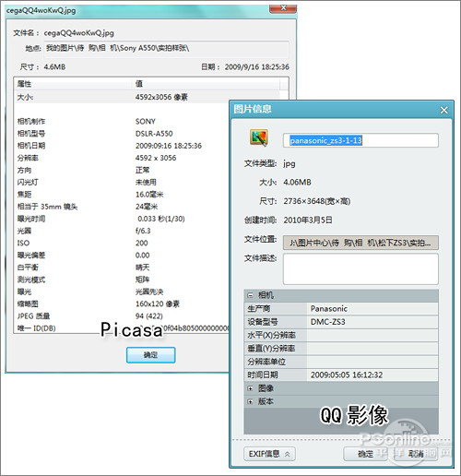Click the 文件类型 jpg value
Screen dimensions: 461x476
click(290, 163)
